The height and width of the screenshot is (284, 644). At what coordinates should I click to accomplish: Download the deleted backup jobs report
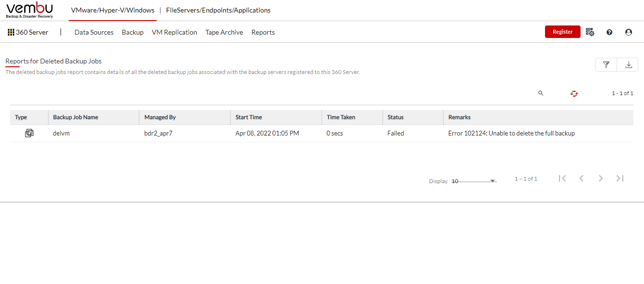pos(628,64)
